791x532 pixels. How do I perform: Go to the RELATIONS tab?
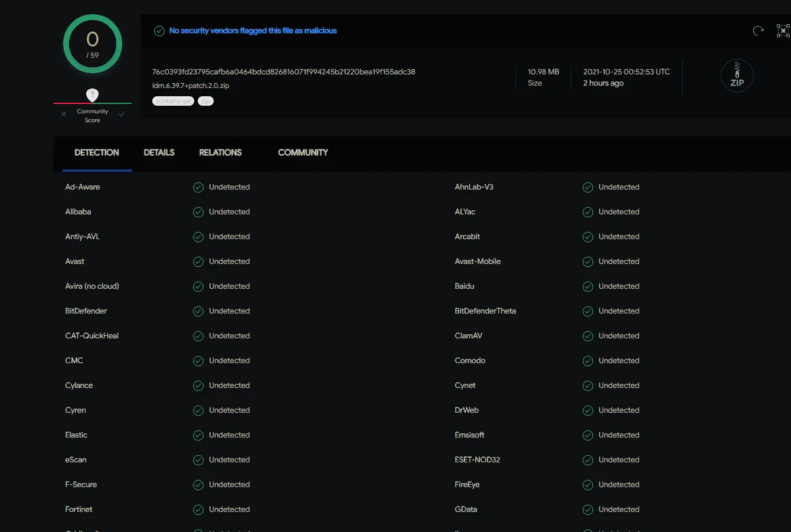[x=220, y=152]
